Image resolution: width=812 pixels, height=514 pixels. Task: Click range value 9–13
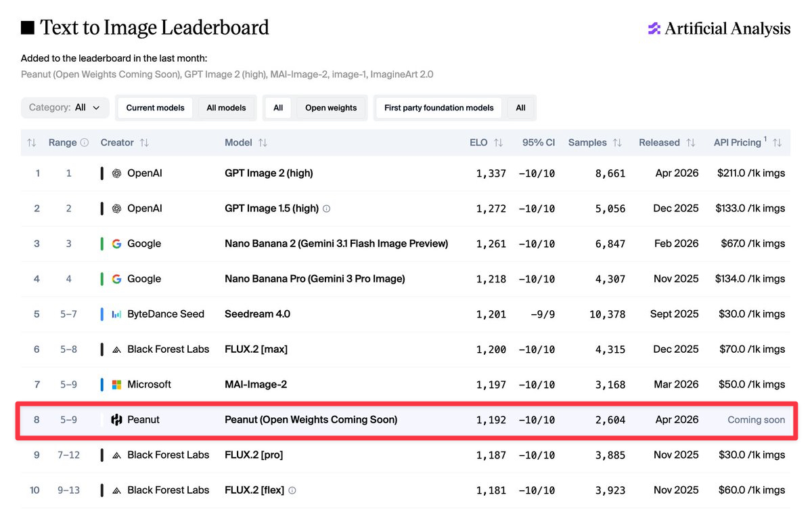click(68, 490)
